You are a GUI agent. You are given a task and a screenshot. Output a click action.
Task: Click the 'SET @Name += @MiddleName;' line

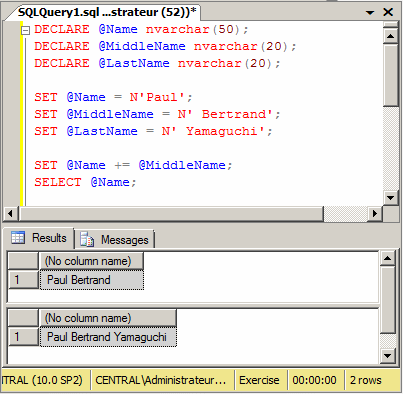[x=133, y=165]
